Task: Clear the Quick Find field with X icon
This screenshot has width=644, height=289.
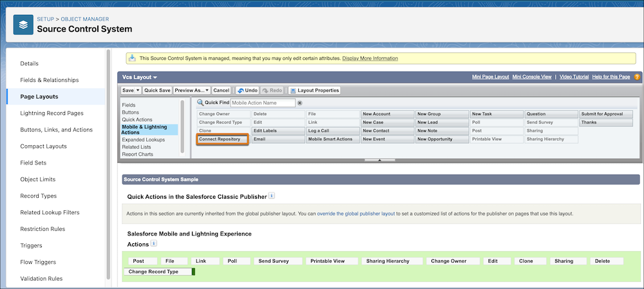Action: pyautogui.click(x=300, y=103)
